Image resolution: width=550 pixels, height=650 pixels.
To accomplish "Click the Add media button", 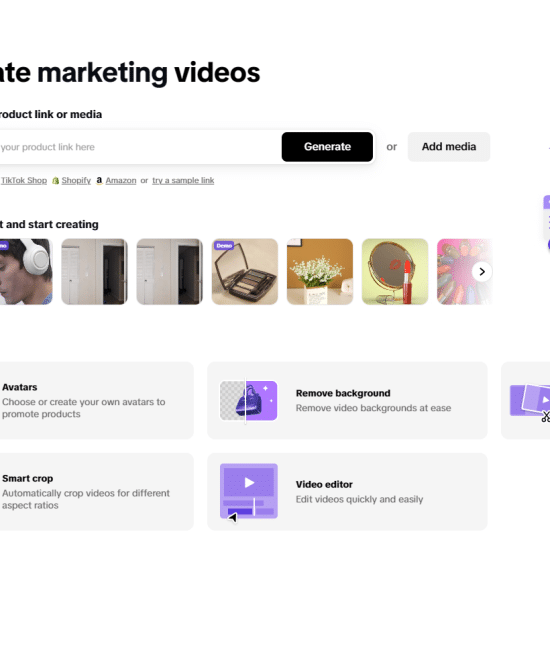I will [x=449, y=147].
